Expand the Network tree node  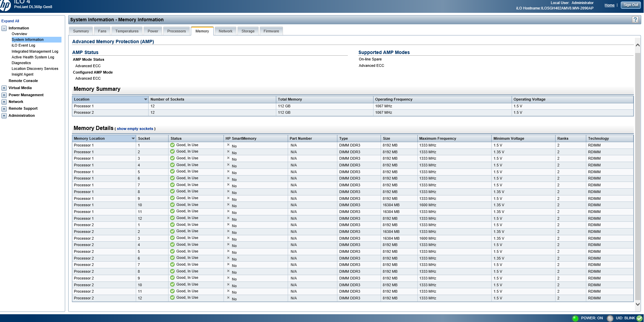point(4,102)
